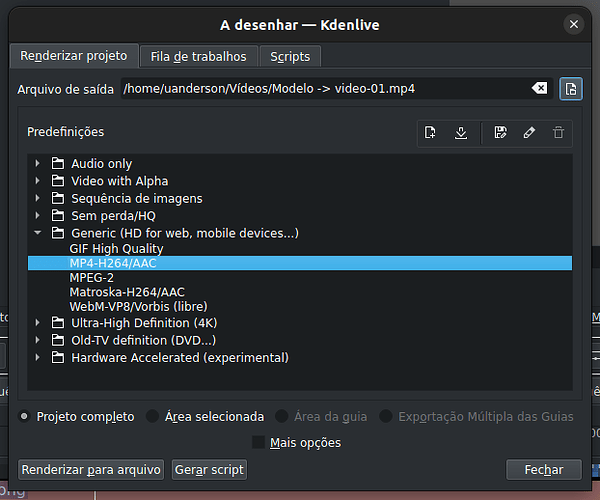Screen dimensions: 600x500
Task: Click the Video with Alpha label
Action: (120, 181)
